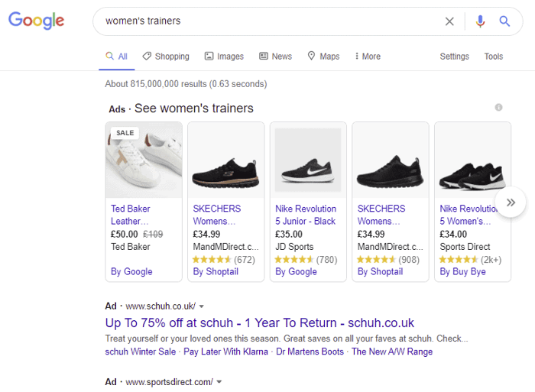Open the Maps tab
The height and width of the screenshot is (392, 535).
pos(323,57)
